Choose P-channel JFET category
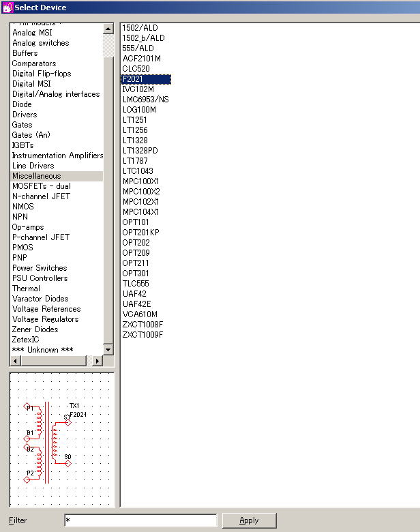Screen dimensions: 420x532 (x=41, y=237)
